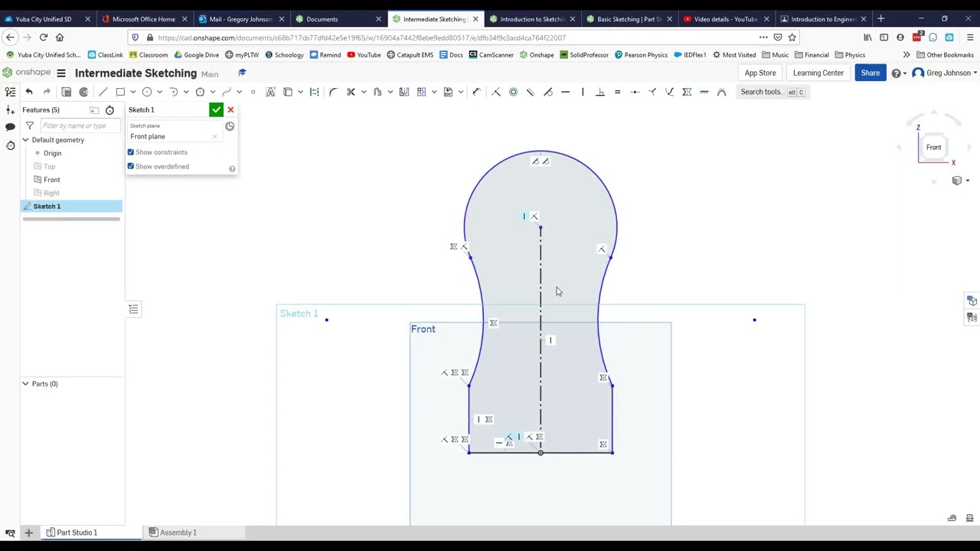Apply the Tangent constraint
The image size is (980, 551).
[x=547, y=92]
